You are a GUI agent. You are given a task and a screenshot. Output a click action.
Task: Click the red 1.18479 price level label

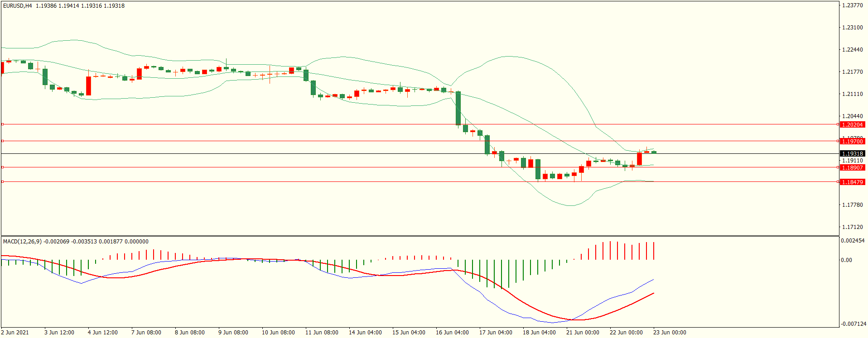coord(852,182)
